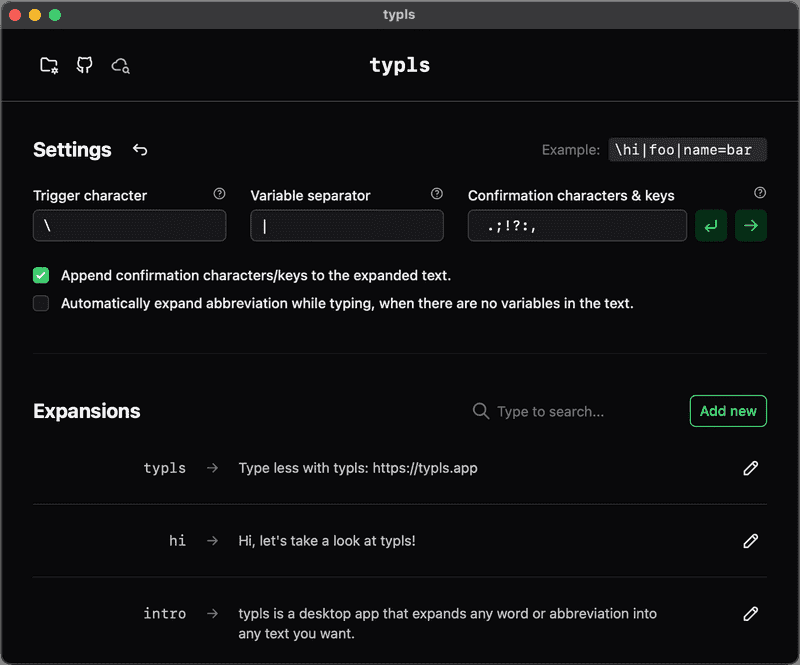Focus the Confirmation characters field

577,226
